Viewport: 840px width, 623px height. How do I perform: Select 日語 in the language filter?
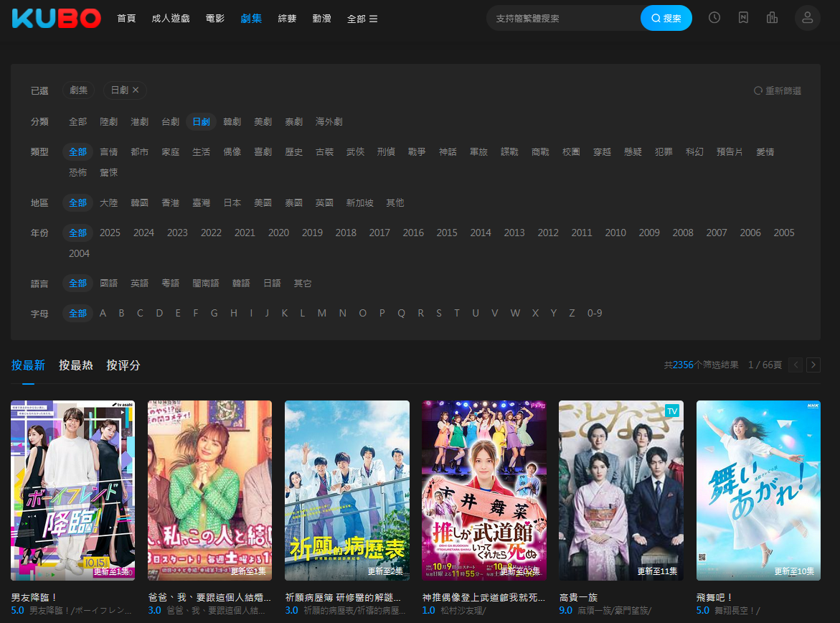pyautogui.click(x=272, y=284)
